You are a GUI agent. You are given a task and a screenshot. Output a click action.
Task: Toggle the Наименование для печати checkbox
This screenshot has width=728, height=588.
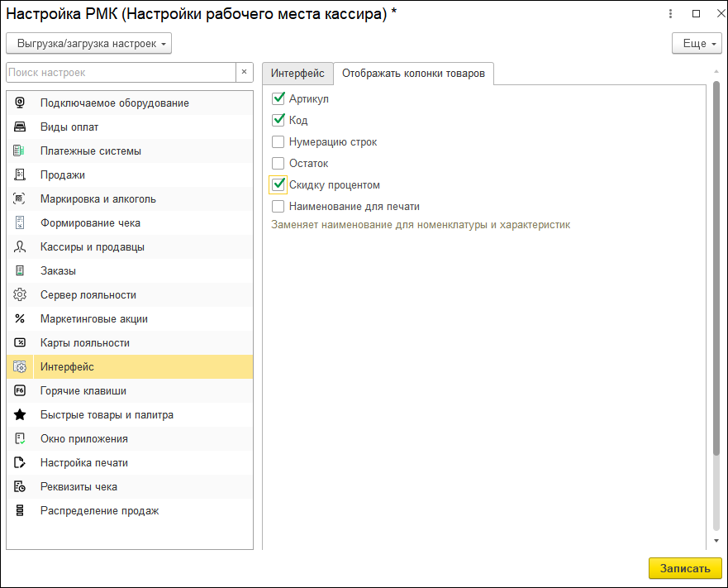coord(278,207)
